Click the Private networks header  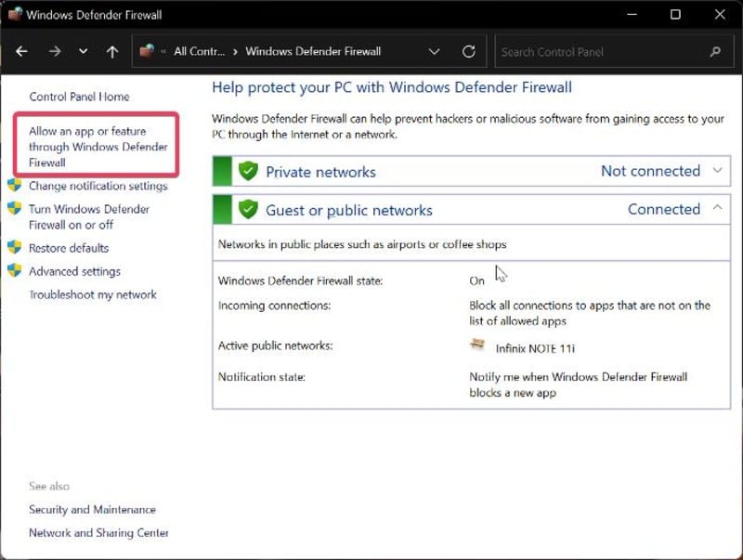[x=472, y=171]
